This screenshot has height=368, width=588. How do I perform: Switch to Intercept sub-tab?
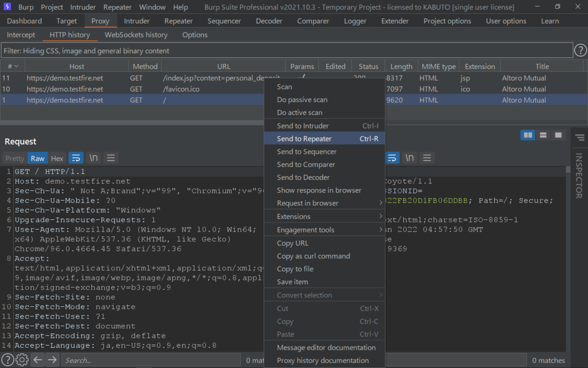21,35
